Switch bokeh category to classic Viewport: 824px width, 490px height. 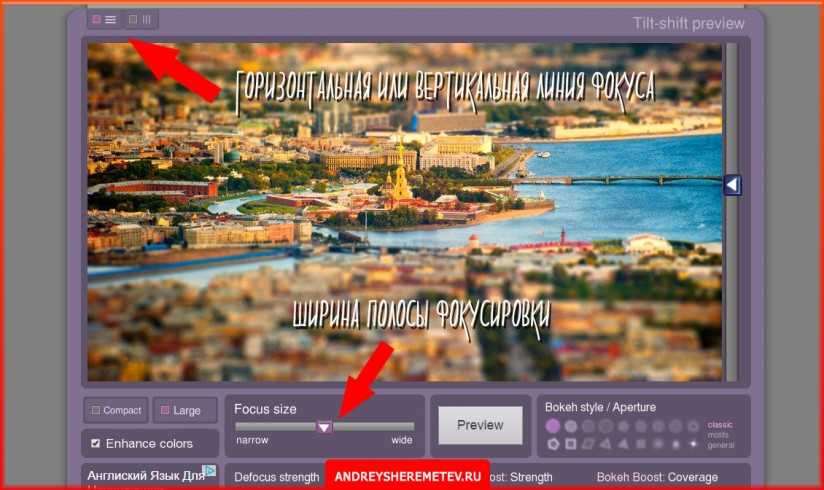pyautogui.click(x=720, y=425)
